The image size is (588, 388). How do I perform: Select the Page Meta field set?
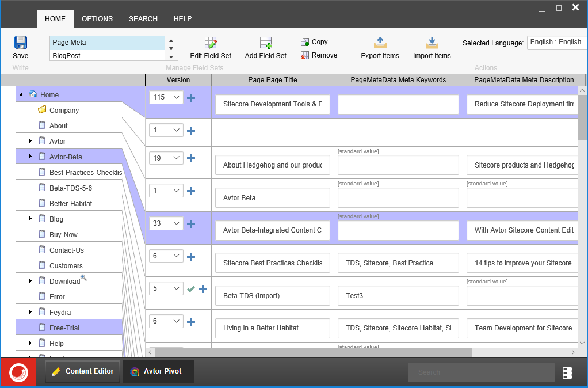pos(107,43)
